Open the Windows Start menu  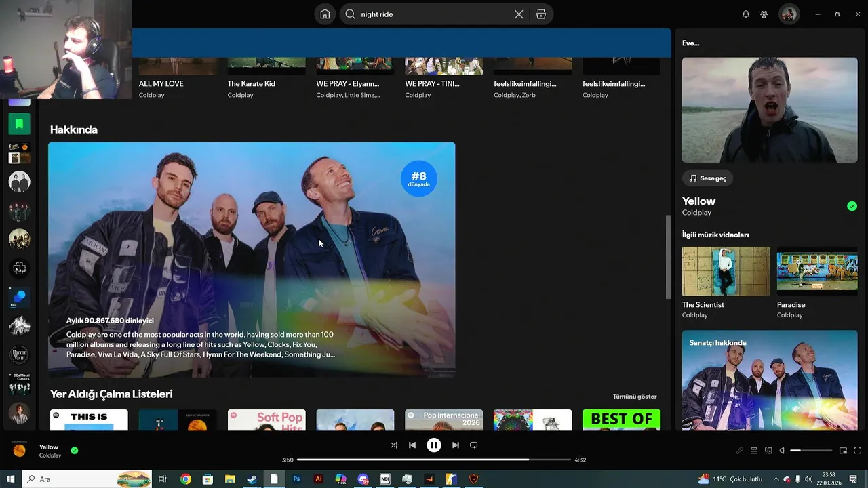(x=11, y=479)
